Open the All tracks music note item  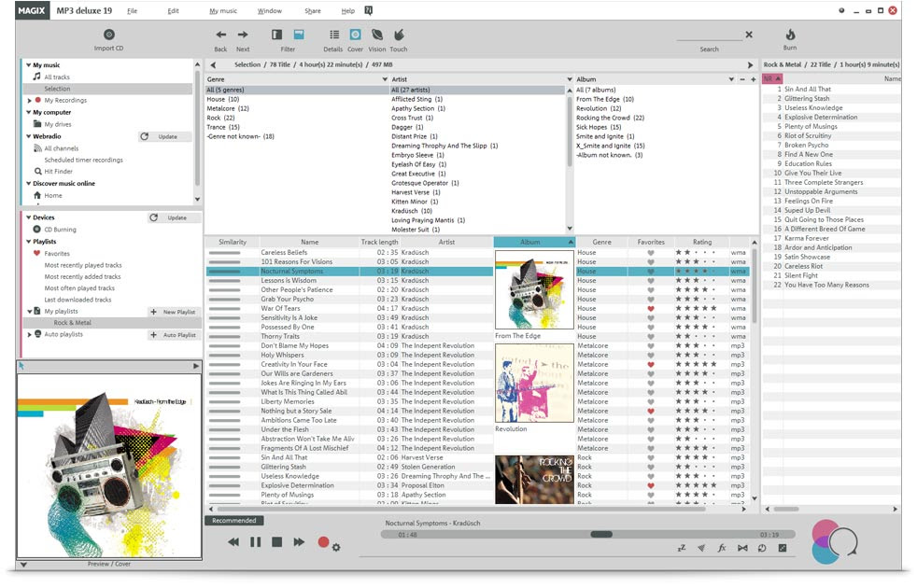pos(36,77)
